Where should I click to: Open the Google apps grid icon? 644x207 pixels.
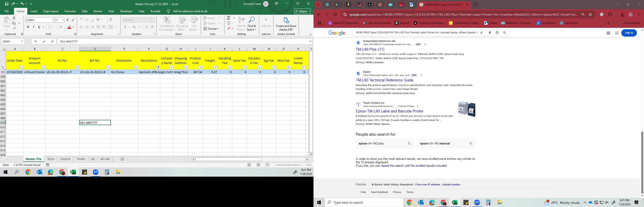(617, 33)
